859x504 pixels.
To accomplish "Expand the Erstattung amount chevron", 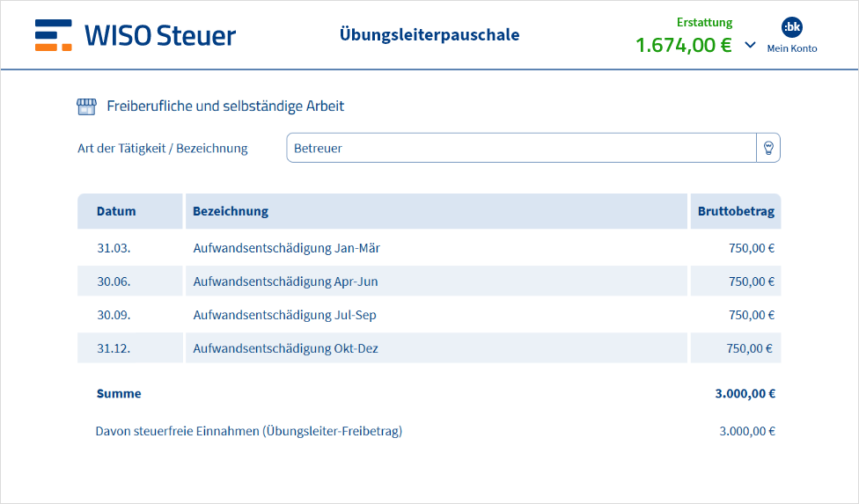I will click(750, 45).
